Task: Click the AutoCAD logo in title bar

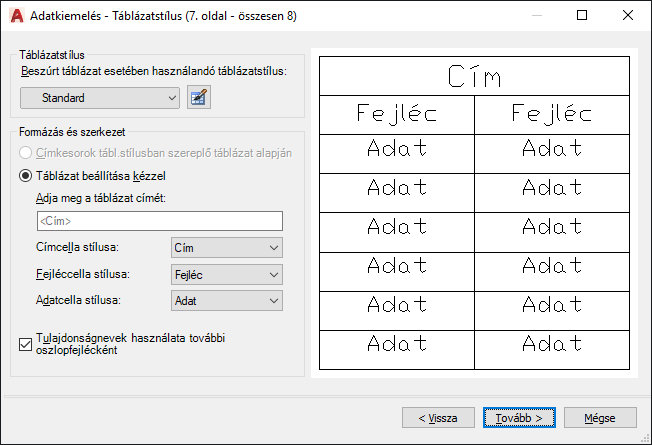Action: tap(16, 16)
